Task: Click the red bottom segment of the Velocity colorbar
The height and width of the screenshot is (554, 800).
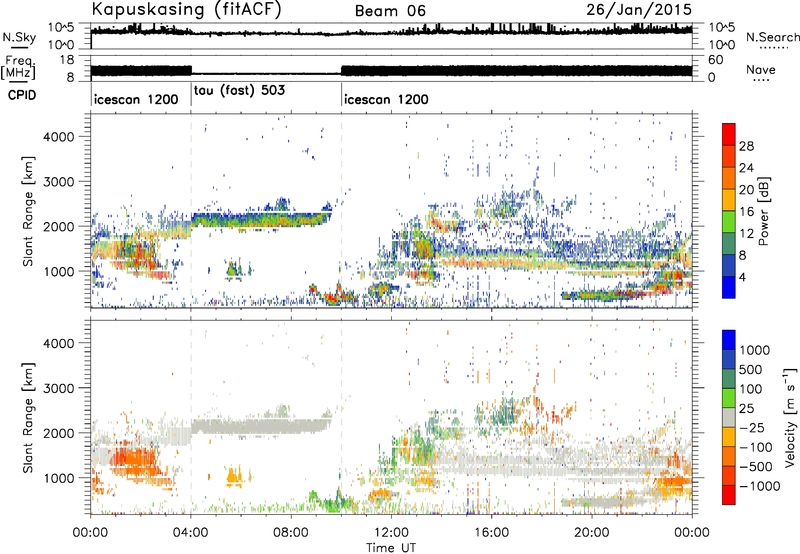Action: (729, 495)
